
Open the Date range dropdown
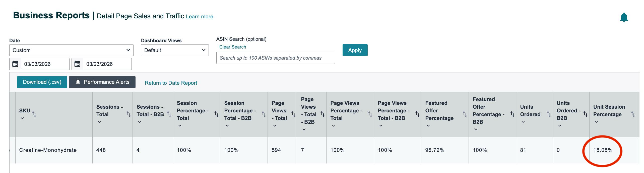pyautogui.click(x=71, y=50)
